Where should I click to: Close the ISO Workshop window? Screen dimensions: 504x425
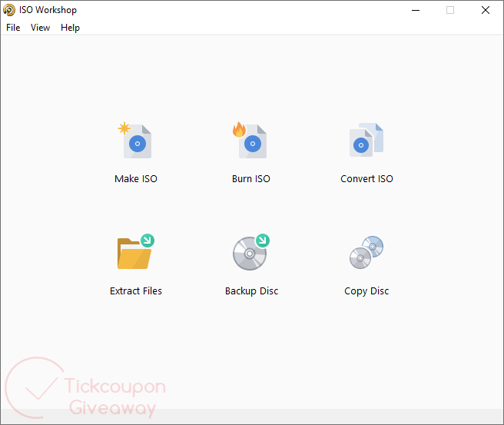(486, 10)
